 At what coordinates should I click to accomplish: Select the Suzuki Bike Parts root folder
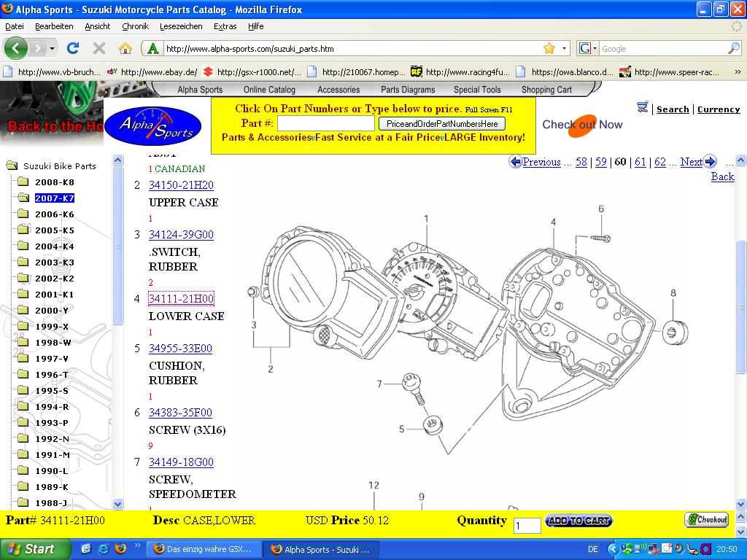pyautogui.click(x=52, y=166)
